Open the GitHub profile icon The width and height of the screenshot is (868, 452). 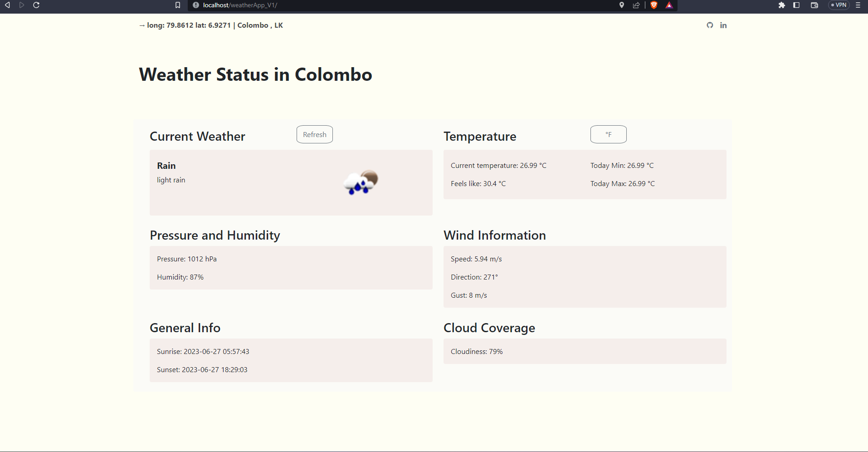click(709, 25)
